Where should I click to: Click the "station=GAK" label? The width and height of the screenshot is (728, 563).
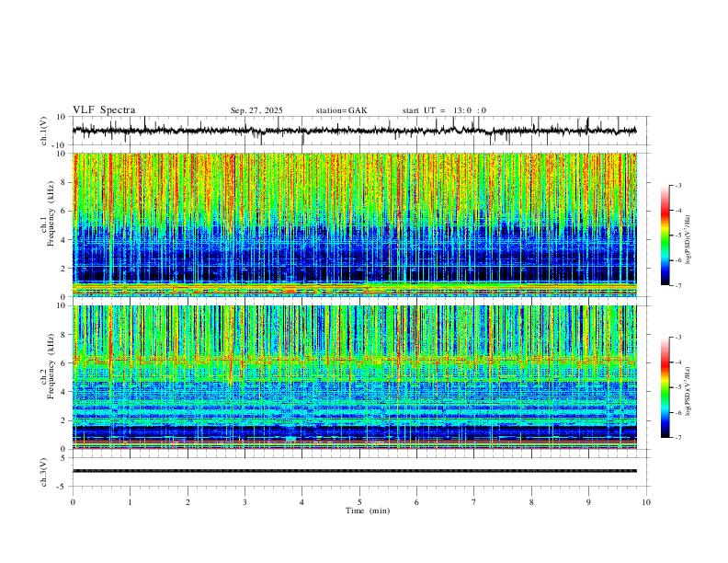(x=341, y=110)
